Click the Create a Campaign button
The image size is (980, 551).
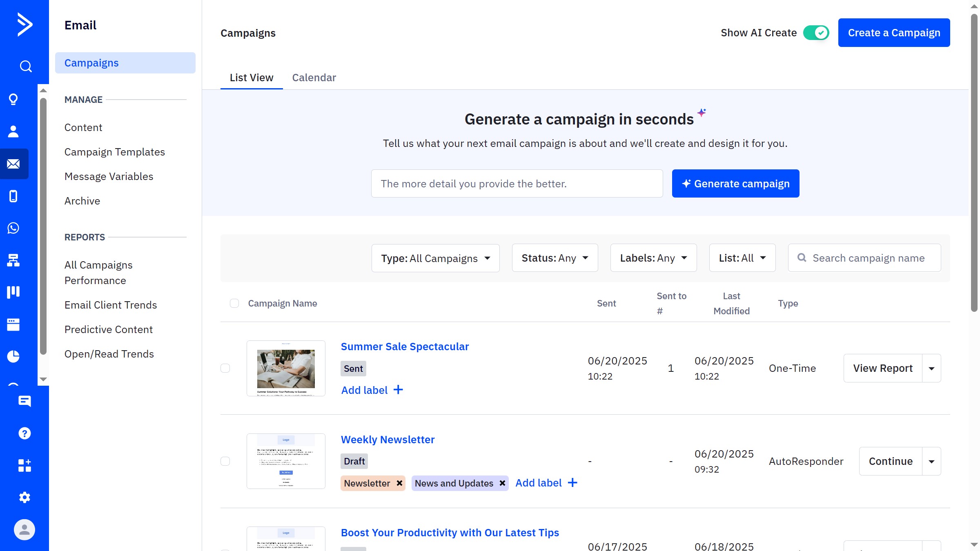point(894,33)
